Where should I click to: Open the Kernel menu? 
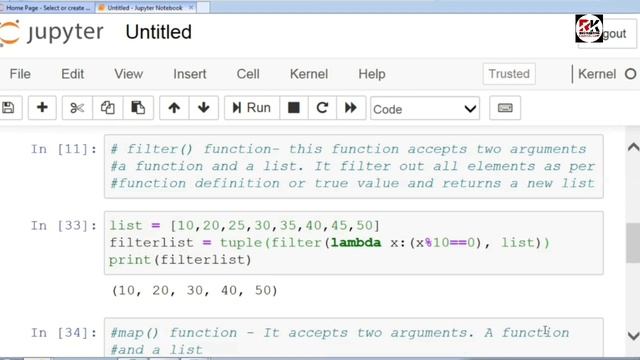(x=309, y=74)
